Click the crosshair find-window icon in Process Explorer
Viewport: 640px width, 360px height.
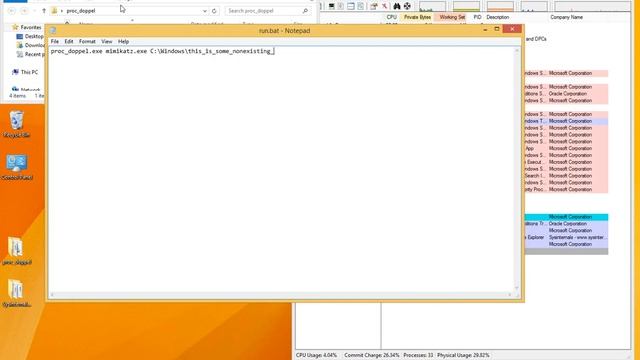click(407, 6)
